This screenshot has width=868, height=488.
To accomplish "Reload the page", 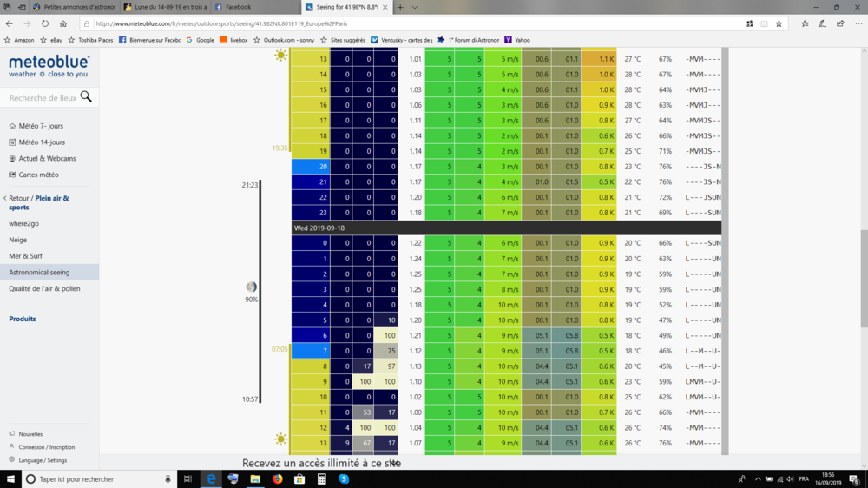I will 45,23.
